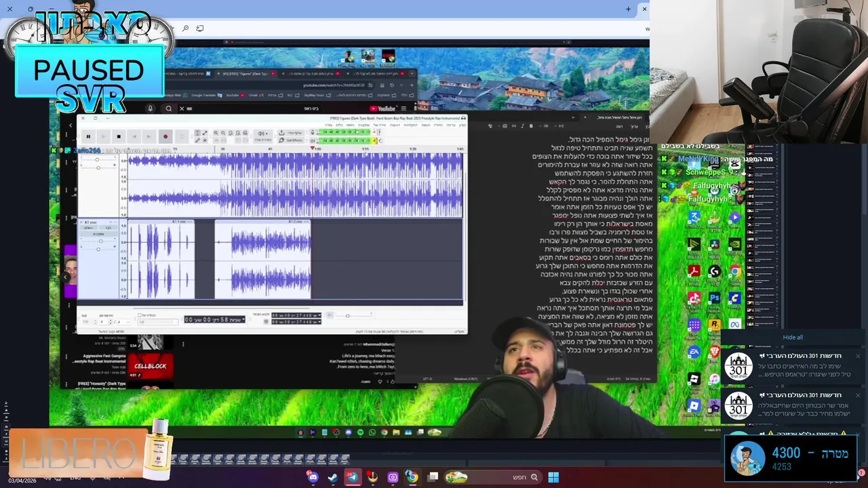Click the large time display showing 58 seconds
This screenshot has height=488, width=868.
point(214,319)
